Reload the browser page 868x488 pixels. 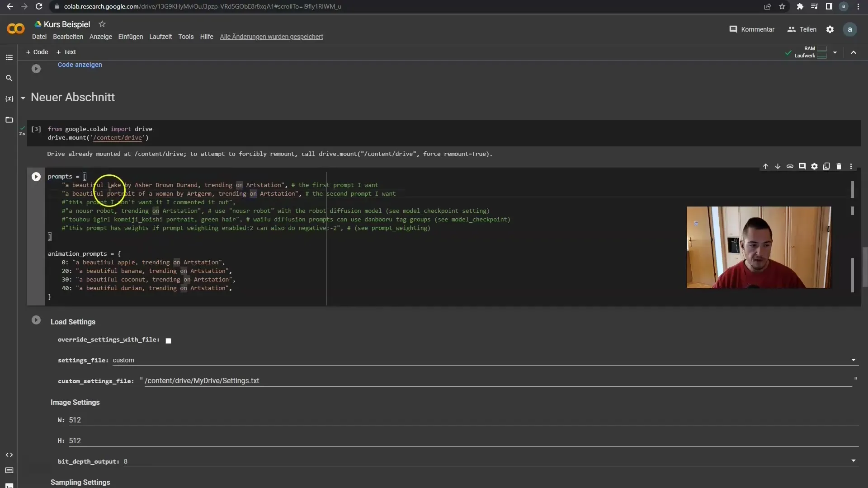click(x=39, y=6)
